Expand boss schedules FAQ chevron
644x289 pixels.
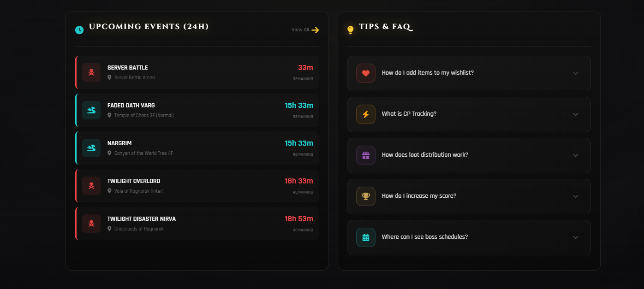tap(575, 237)
